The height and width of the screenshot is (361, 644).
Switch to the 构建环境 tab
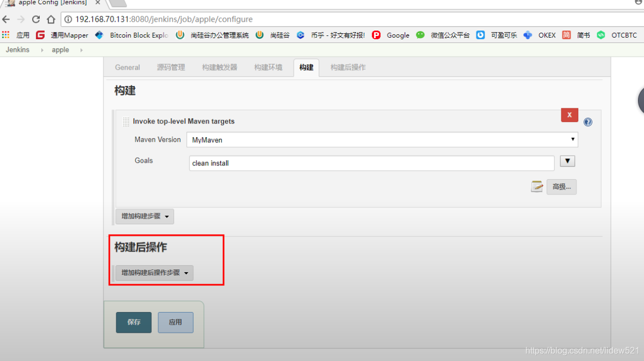tap(268, 68)
